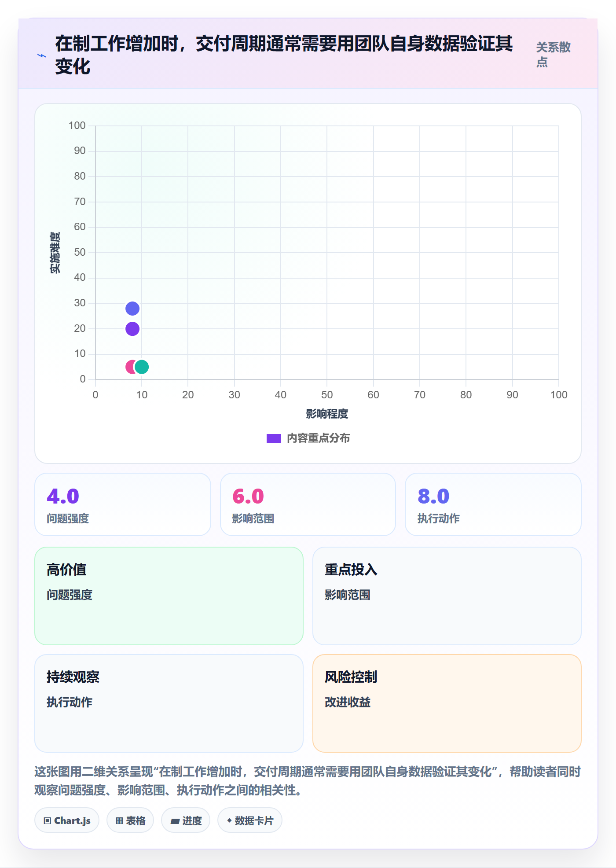Click the lightning bolt icon beside the title
The image size is (616, 868).
pos(42,55)
